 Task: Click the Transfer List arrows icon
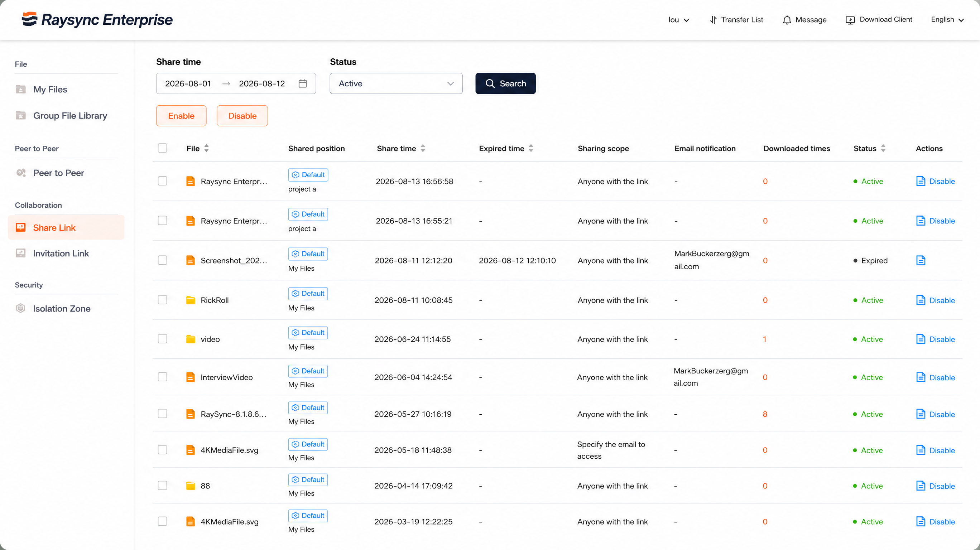(x=713, y=20)
